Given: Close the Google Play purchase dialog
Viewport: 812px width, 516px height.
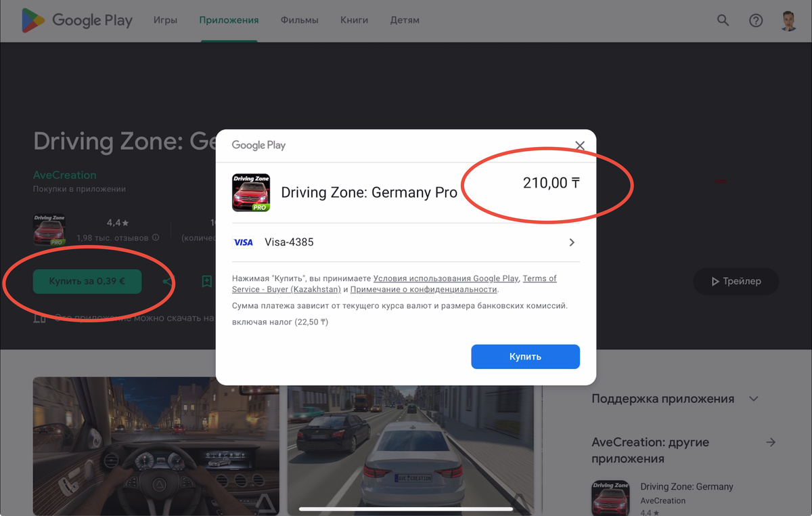Looking at the screenshot, I should [579, 146].
